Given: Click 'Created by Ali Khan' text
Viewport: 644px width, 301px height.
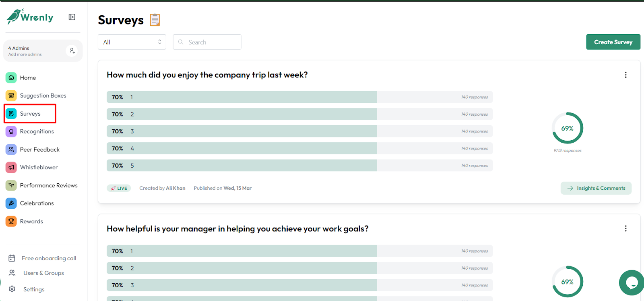Looking at the screenshot, I should click(x=162, y=188).
